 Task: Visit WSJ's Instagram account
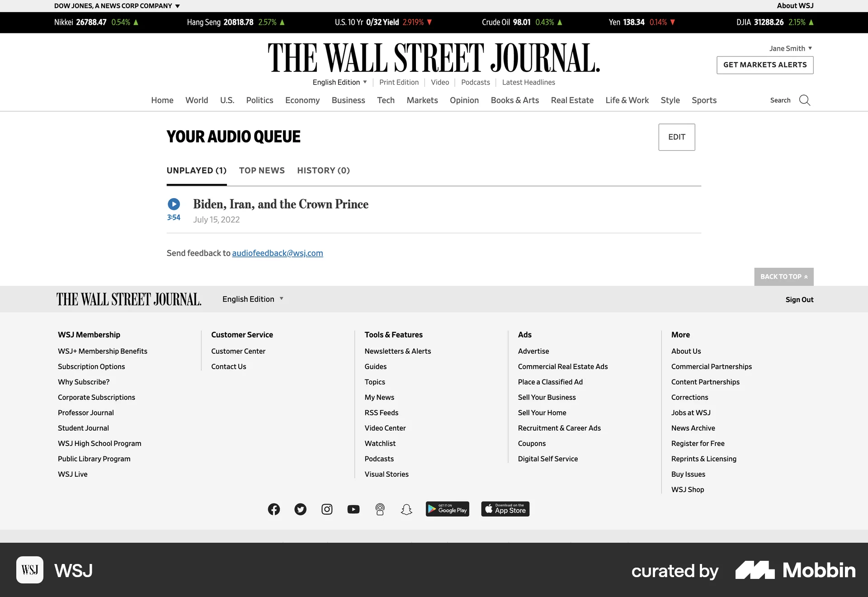pos(327,509)
